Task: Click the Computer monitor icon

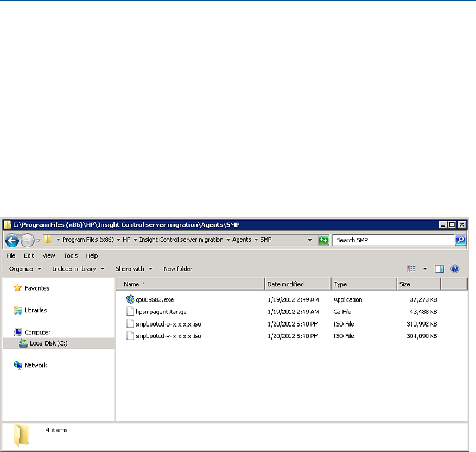Action: (17, 332)
